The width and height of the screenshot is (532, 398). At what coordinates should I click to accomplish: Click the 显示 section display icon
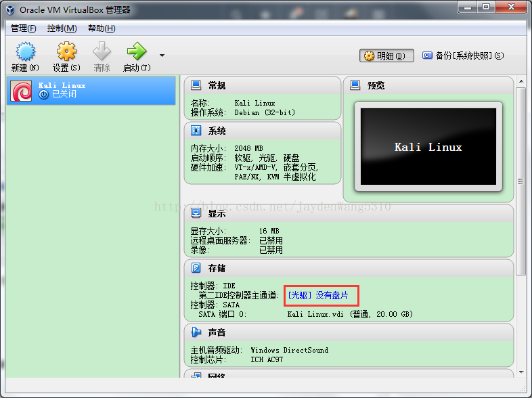(x=196, y=213)
